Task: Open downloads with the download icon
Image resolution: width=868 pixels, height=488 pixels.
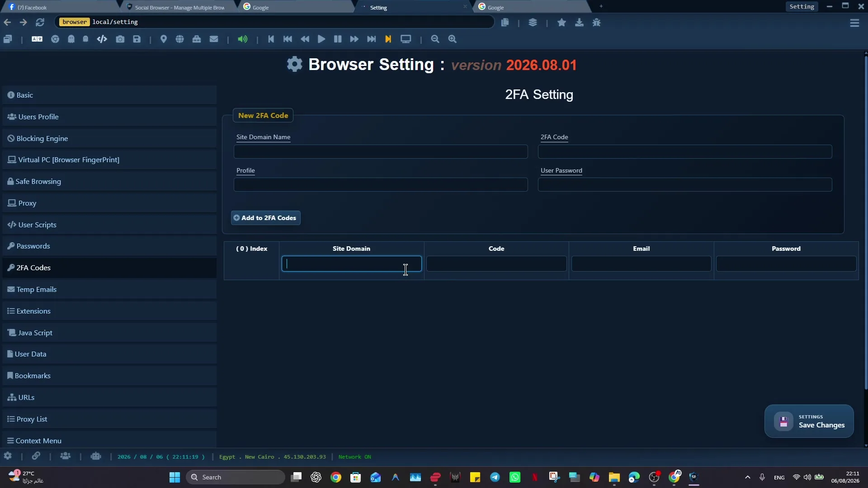Action: point(579,23)
